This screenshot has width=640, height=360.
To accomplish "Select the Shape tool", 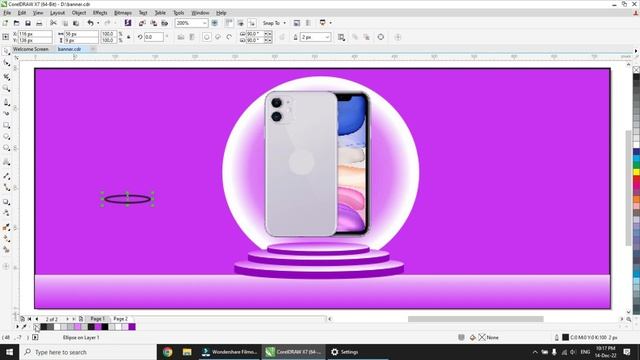I will [x=6, y=63].
